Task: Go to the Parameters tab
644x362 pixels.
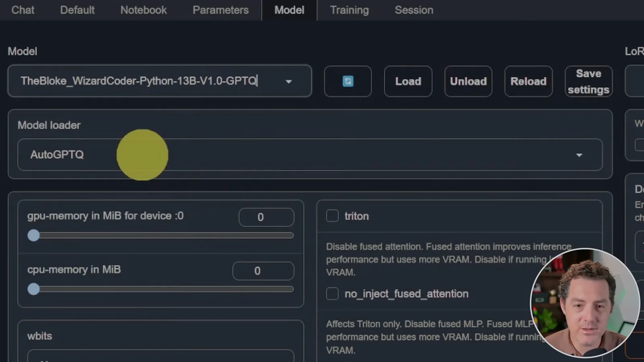Action: point(221,10)
